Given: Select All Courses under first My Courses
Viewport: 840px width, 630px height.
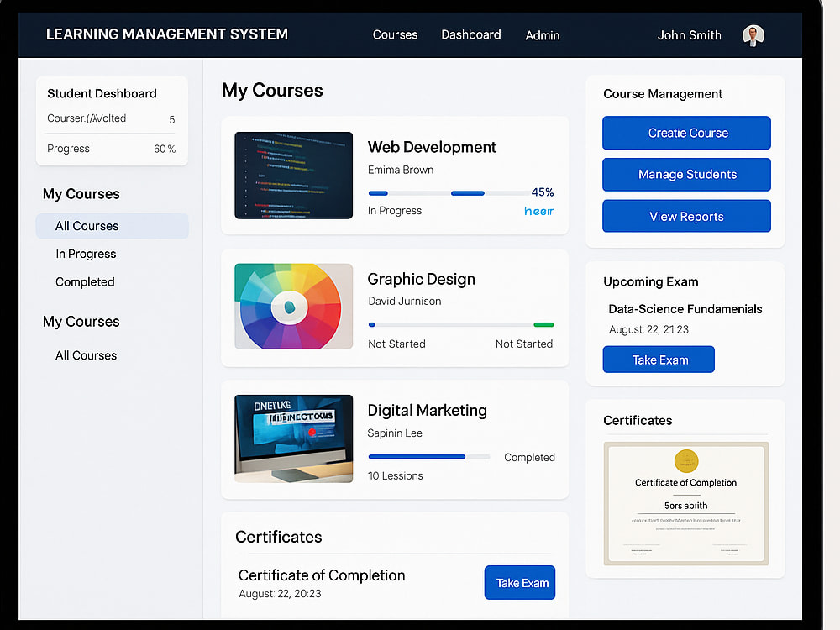Looking at the screenshot, I should 112,226.
